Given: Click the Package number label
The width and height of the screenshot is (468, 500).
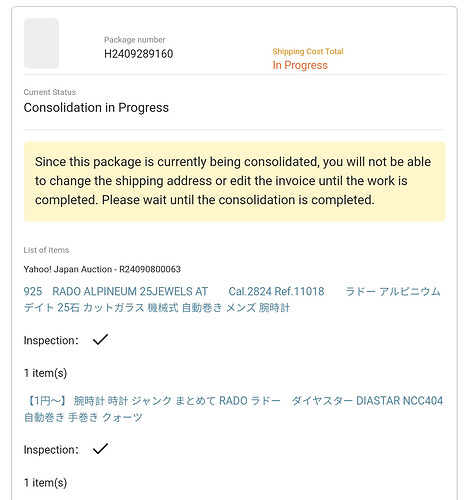Looking at the screenshot, I should pyautogui.click(x=135, y=40).
